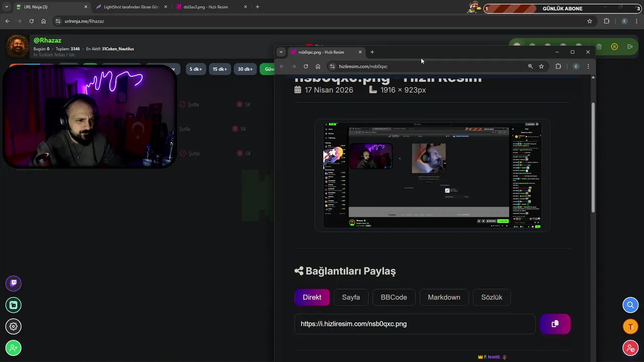
Task: Open zoom magnifier in hizliresim address bar
Action: click(530, 66)
